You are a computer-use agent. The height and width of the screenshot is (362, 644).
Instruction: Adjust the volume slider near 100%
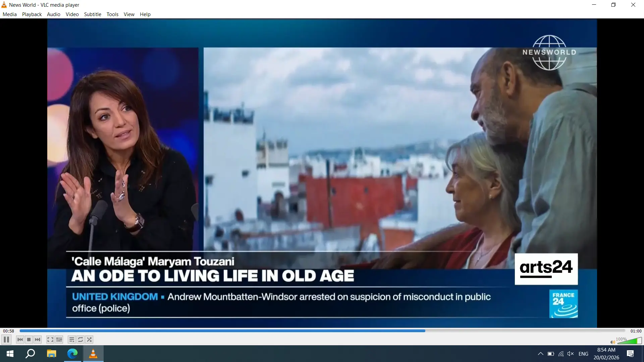(x=629, y=341)
